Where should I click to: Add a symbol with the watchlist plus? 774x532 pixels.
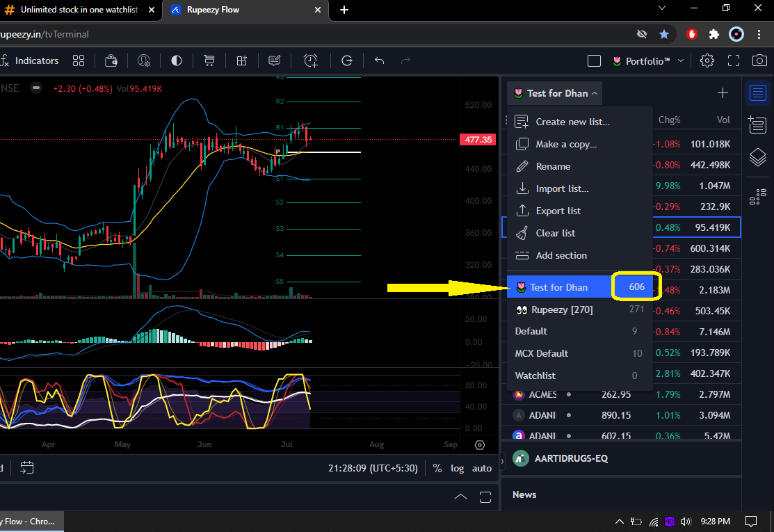(723, 92)
